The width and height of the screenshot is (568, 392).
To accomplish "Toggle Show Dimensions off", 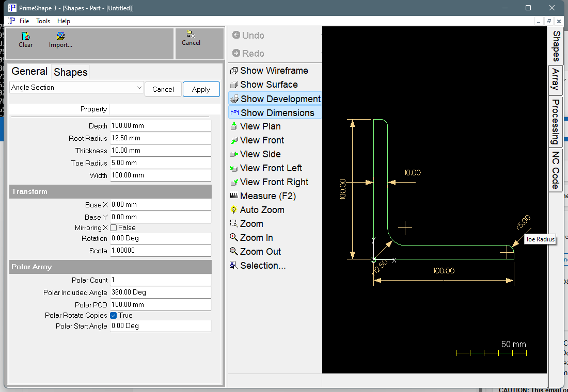I will coord(275,112).
